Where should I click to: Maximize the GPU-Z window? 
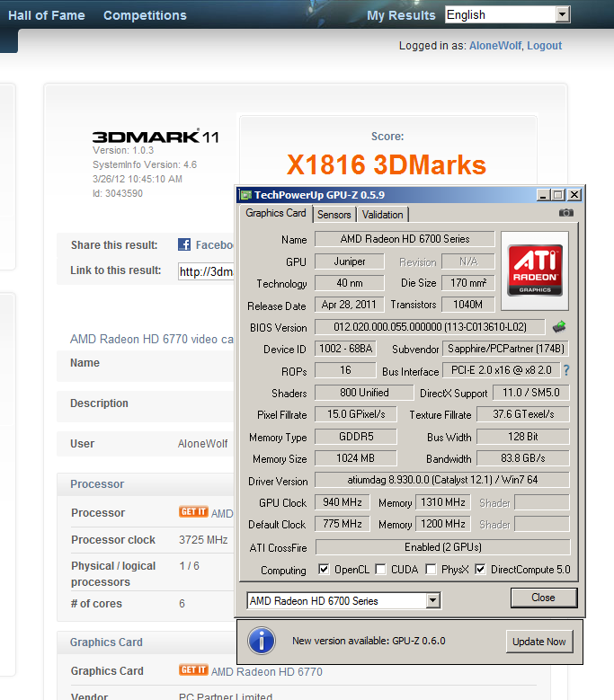[557, 195]
